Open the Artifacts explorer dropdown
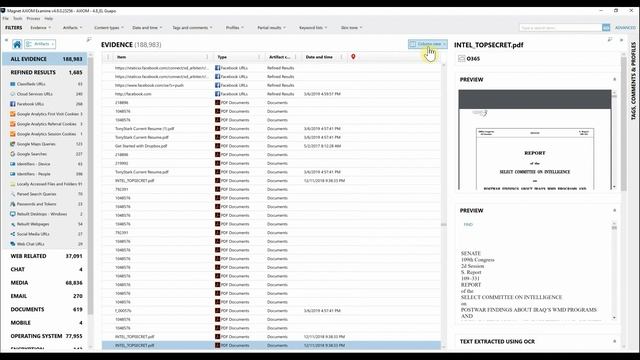The height and width of the screenshot is (360, 640). tap(40, 44)
